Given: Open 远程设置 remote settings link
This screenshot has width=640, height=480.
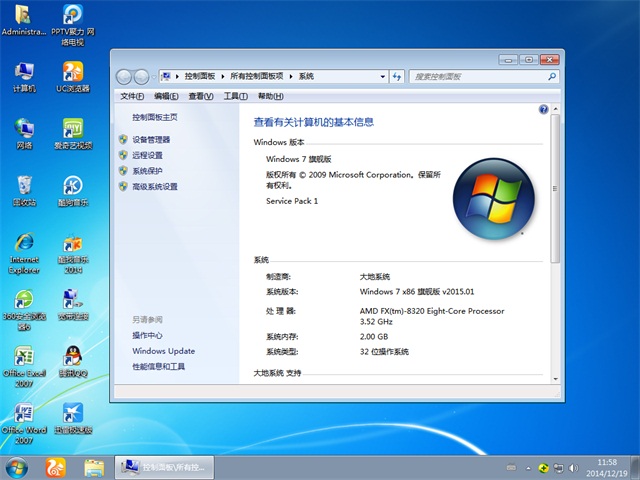Looking at the screenshot, I should (147, 155).
